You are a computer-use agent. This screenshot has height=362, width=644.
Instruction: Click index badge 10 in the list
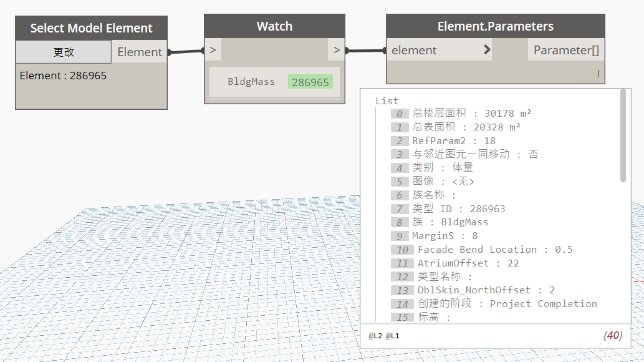click(402, 250)
